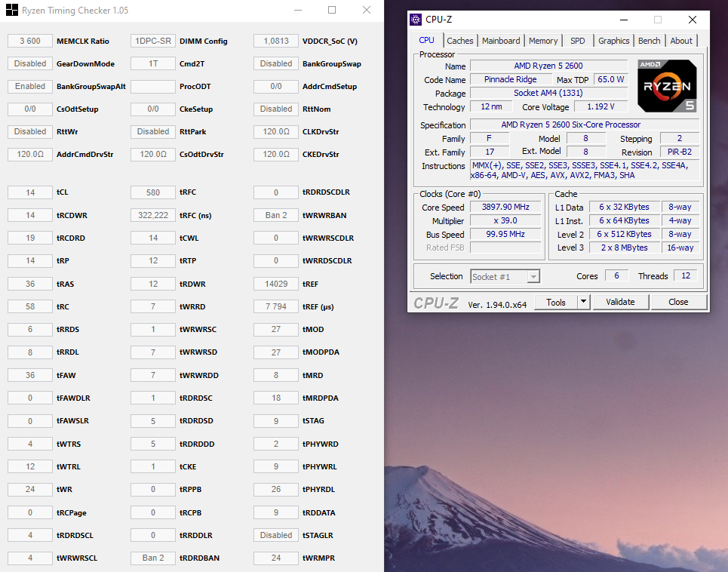The height and width of the screenshot is (572, 728).
Task: Click the tRFC field showing 580
Action: (153, 192)
